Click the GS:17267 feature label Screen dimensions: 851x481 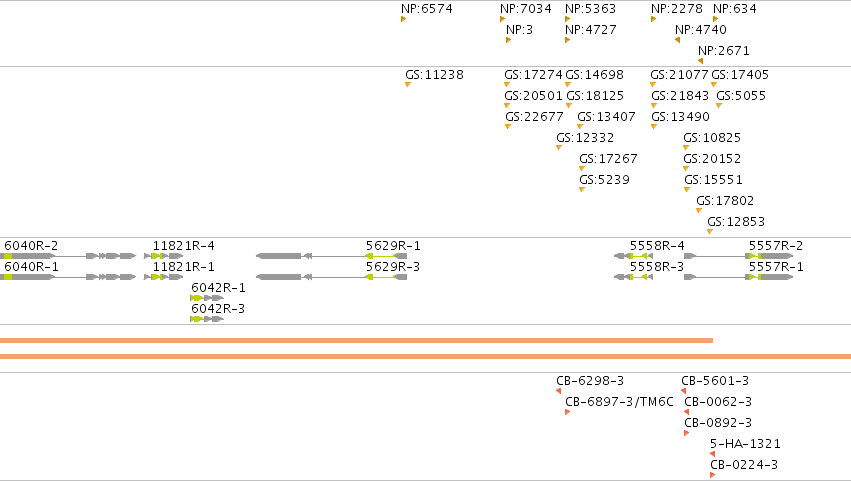click(x=608, y=159)
